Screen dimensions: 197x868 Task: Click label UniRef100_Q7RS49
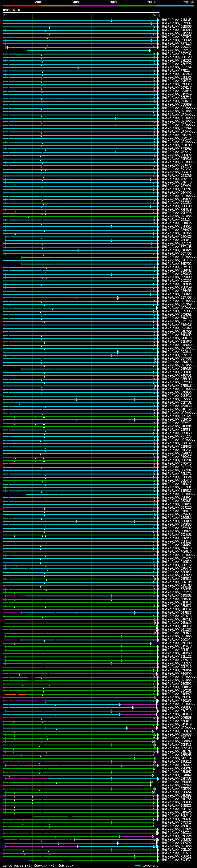(x=177, y=765)
